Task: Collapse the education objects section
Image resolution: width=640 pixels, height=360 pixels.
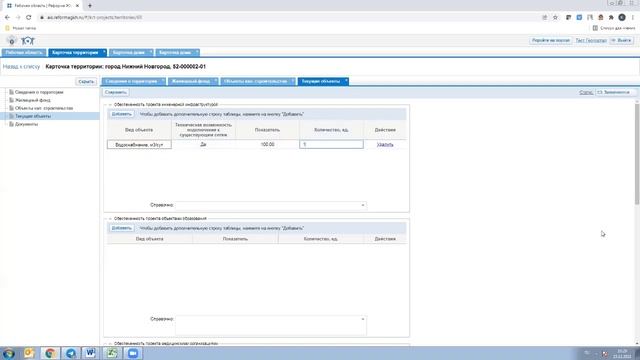Action: pyautogui.click(x=110, y=218)
